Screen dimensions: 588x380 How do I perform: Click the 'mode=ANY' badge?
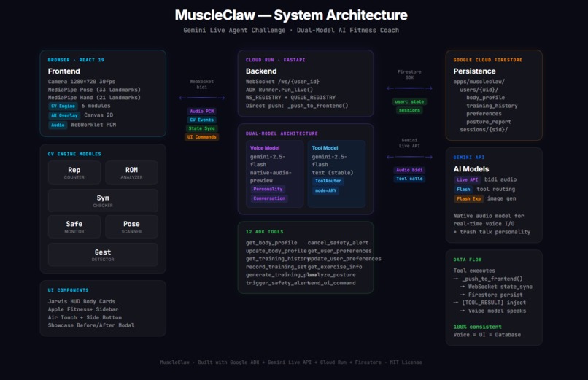(x=325, y=191)
